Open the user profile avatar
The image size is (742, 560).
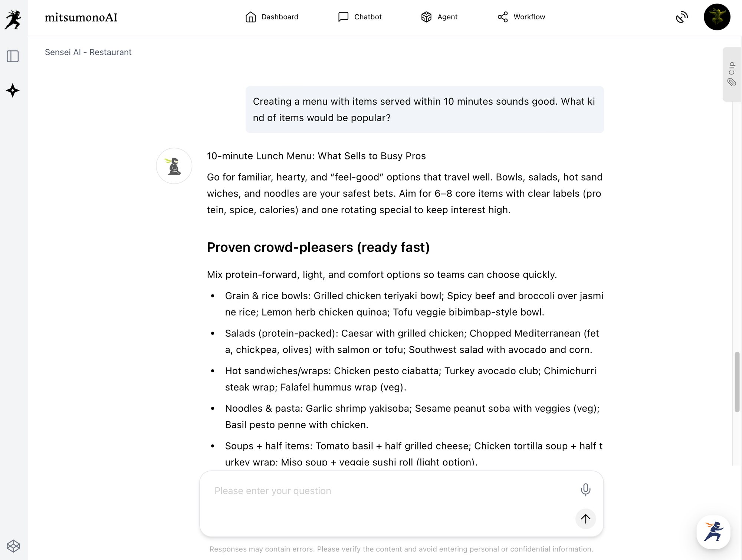[717, 17]
